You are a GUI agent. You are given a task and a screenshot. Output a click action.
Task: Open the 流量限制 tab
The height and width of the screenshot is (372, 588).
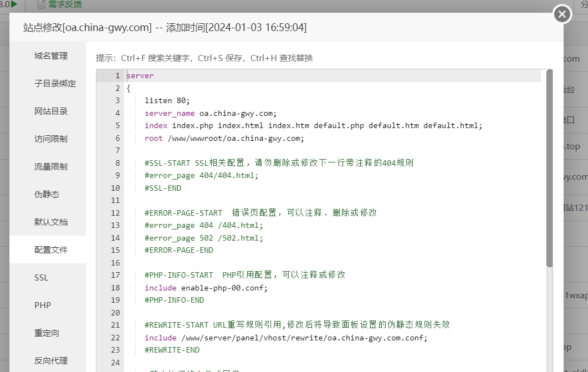[x=51, y=167]
